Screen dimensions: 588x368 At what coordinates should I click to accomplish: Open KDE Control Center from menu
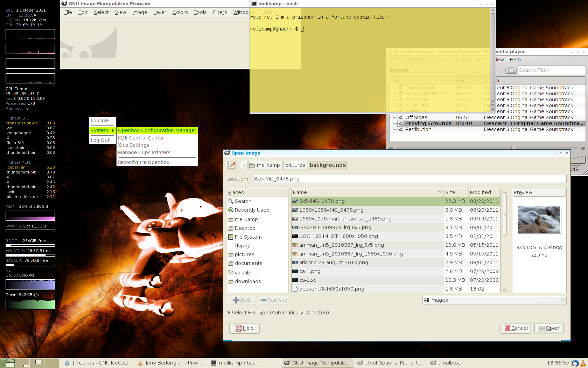point(157,138)
